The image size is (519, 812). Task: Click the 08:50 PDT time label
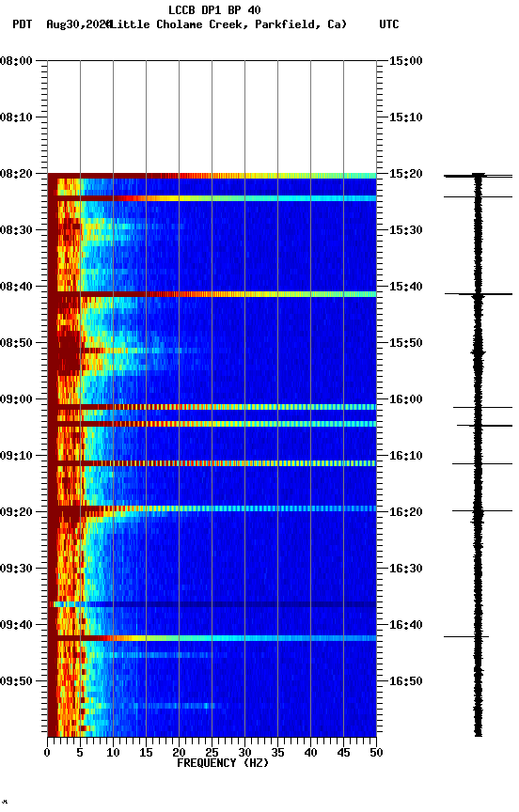tap(16, 343)
